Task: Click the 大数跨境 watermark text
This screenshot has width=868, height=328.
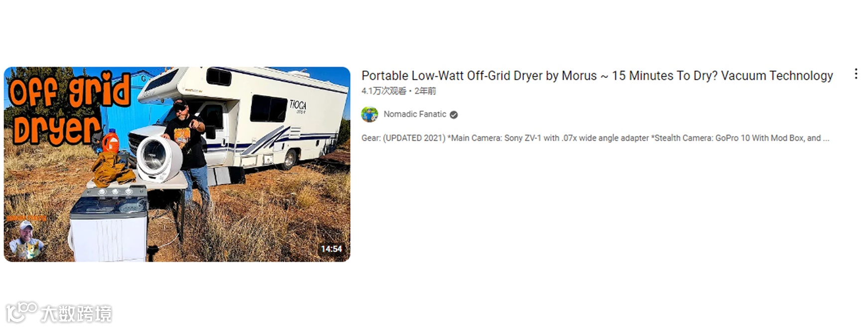Action: (x=76, y=314)
